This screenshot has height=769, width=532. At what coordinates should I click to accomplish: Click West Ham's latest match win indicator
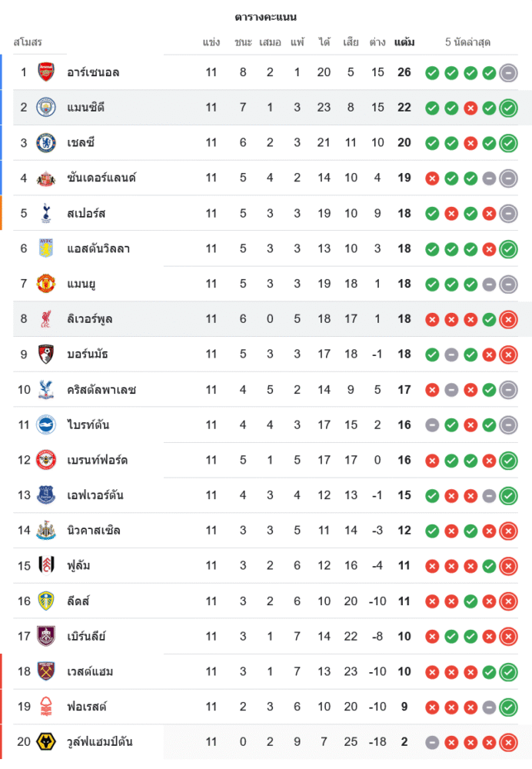click(507, 672)
